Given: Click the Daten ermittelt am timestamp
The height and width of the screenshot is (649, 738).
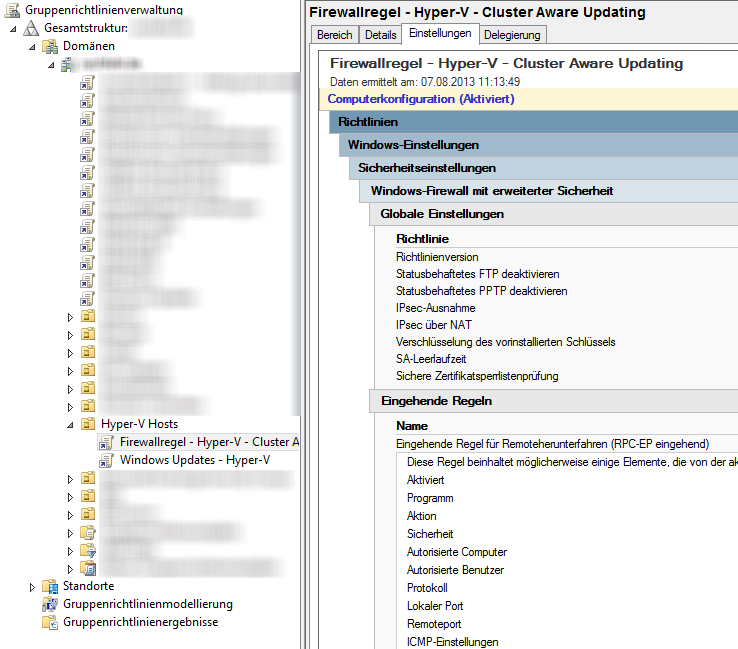Looking at the screenshot, I should [425, 82].
